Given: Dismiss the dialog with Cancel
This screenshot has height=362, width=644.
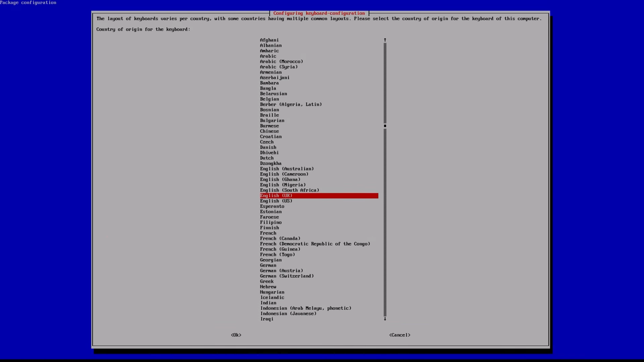Looking at the screenshot, I should point(399,335).
